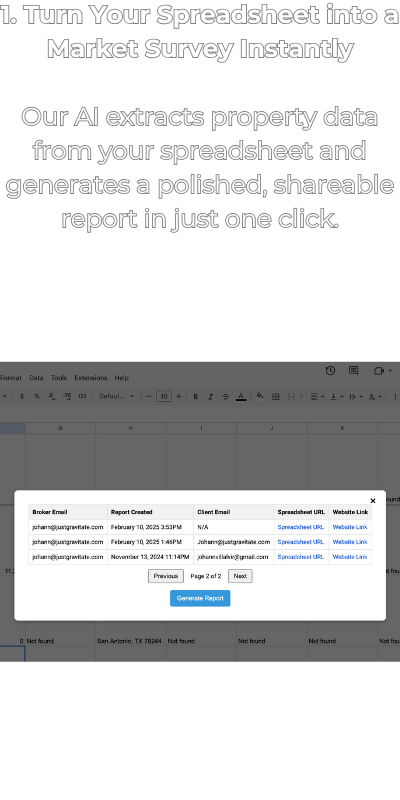Click the Next page button
400x800 pixels.
[240, 576]
